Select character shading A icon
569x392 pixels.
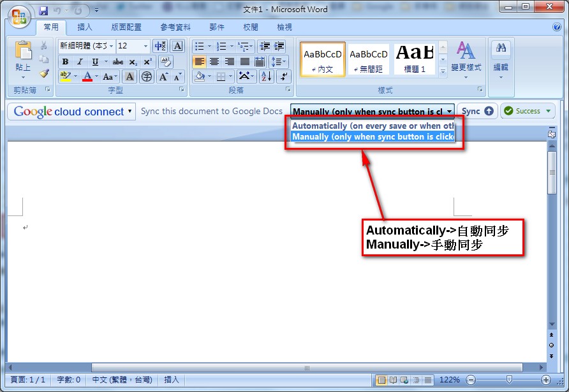[x=129, y=76]
